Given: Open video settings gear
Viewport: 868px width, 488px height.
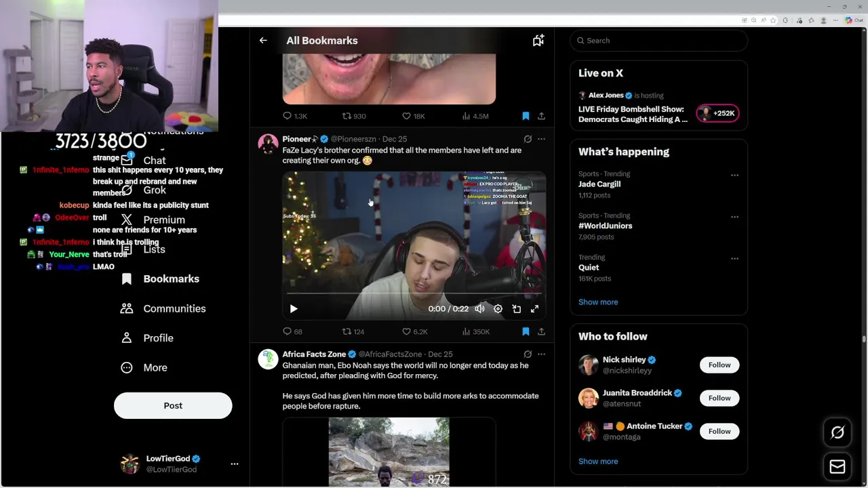Looking at the screenshot, I should coord(498,308).
